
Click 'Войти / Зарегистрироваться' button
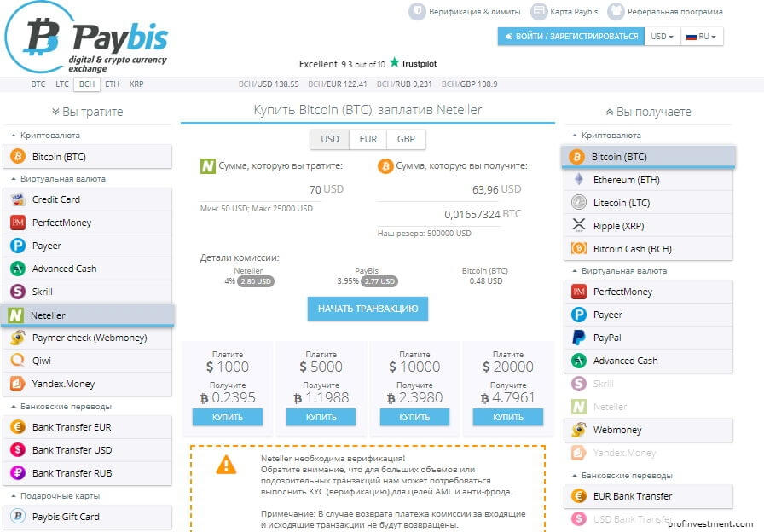(571, 37)
